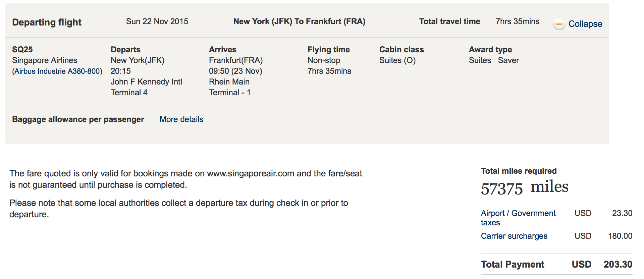The image size is (644, 279).
Task: Click the Baggage allowance per passenger label
Action: (78, 119)
